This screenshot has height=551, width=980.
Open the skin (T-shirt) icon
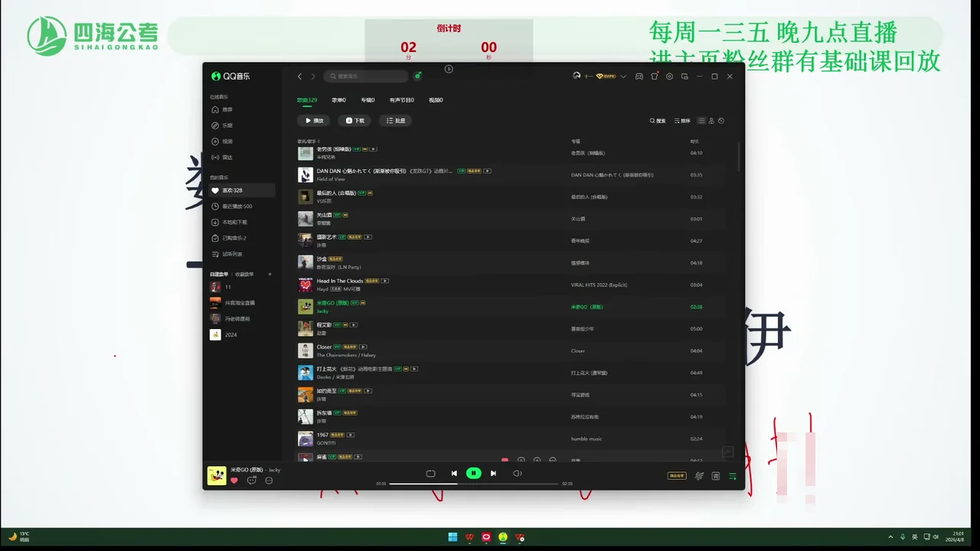tap(655, 77)
